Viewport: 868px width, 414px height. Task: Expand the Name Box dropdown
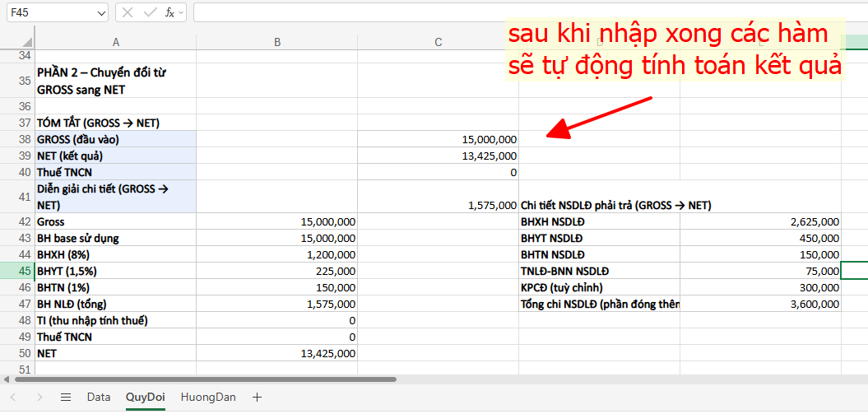tap(100, 12)
